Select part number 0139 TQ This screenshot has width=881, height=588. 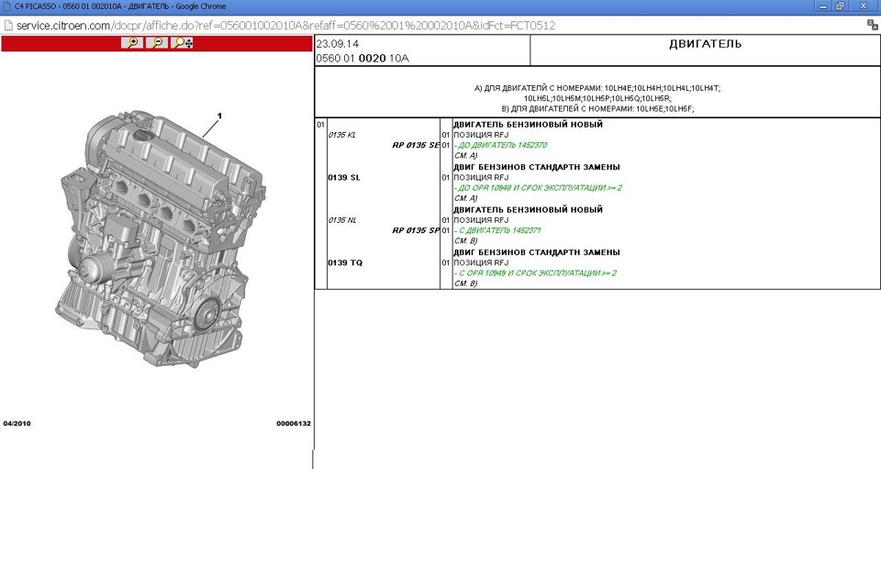point(344,262)
